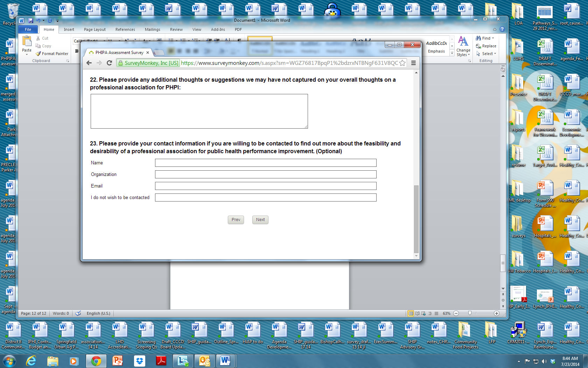Switch Word to Print Layout view
The image size is (588, 368).
click(411, 313)
